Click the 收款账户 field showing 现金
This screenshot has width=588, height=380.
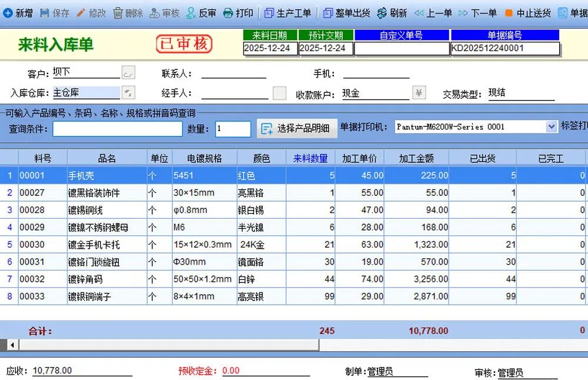375,93
